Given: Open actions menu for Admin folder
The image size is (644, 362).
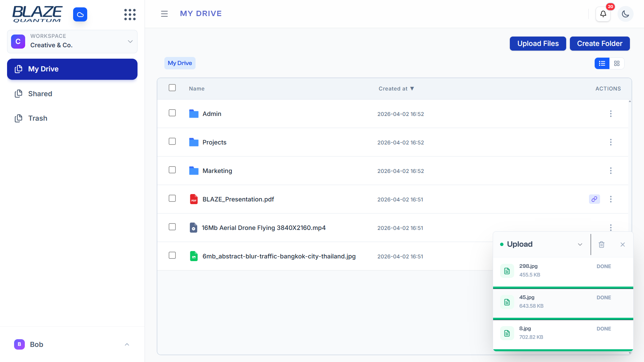Looking at the screenshot, I should [x=611, y=114].
